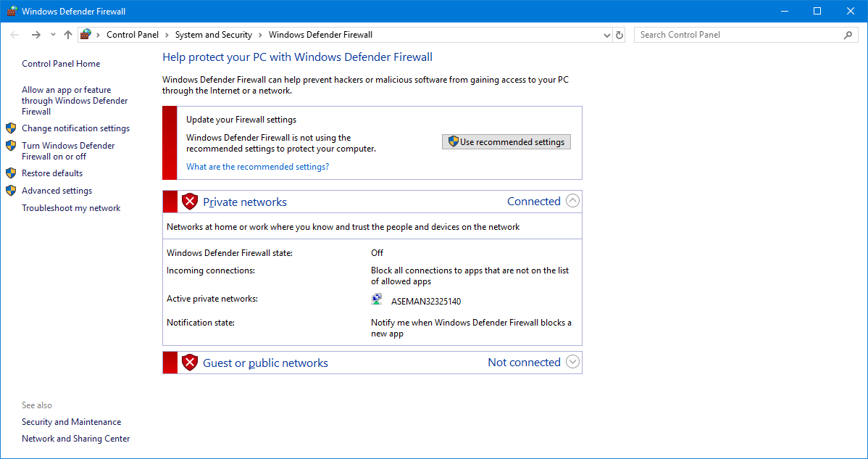Viewport: 868px width, 459px height.
Task: Expand breadcrumb arrow after Control Panel
Action: coord(167,35)
